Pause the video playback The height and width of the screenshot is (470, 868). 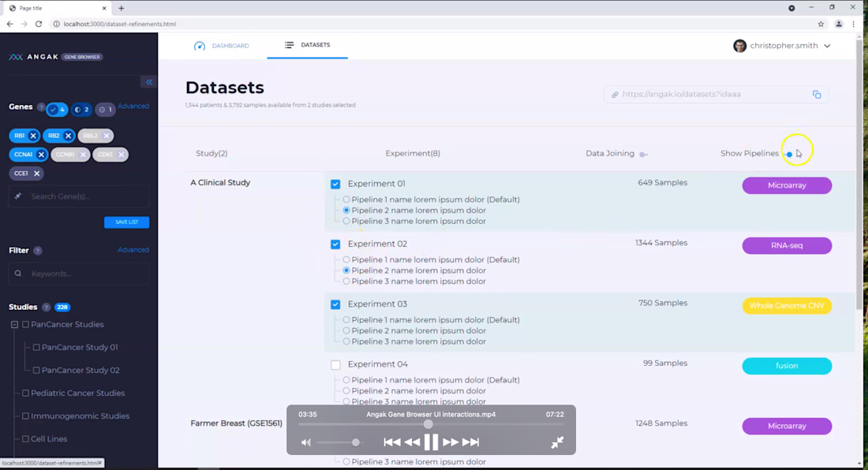tap(431, 442)
